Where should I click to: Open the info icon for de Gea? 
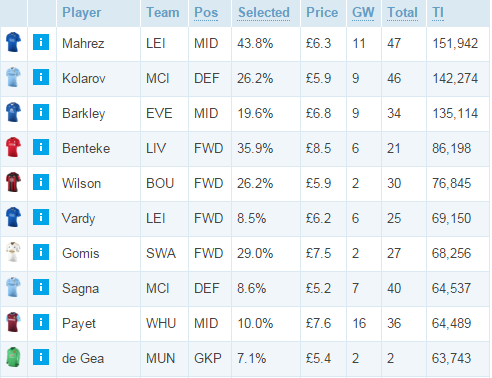coord(41,357)
